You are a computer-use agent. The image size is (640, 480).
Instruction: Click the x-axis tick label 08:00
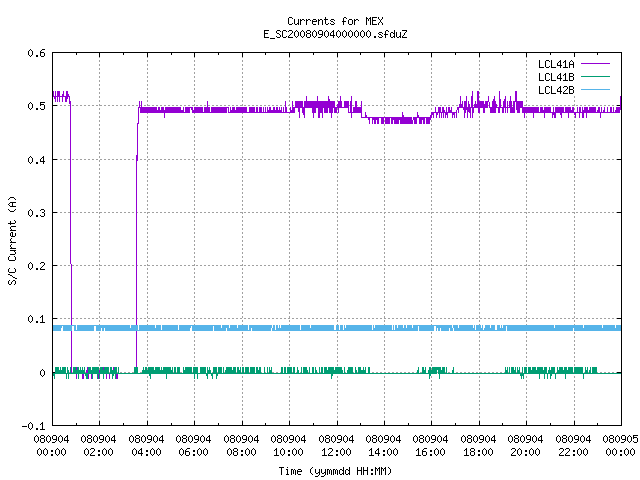click(x=241, y=452)
